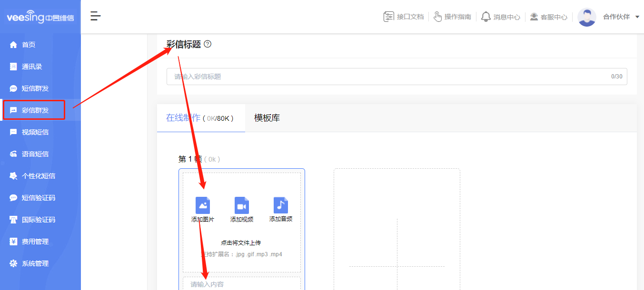Click the 客服中心 headset icon
The width and height of the screenshot is (644, 290).
(534, 16)
